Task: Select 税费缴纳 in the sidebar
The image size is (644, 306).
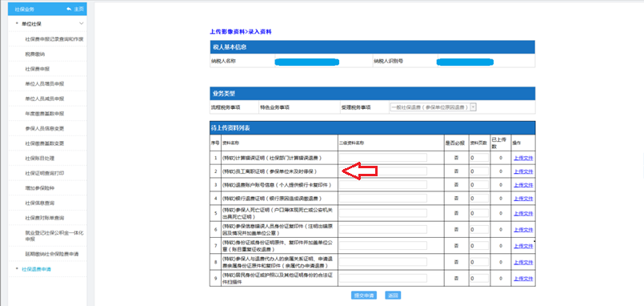Action: (x=35, y=54)
